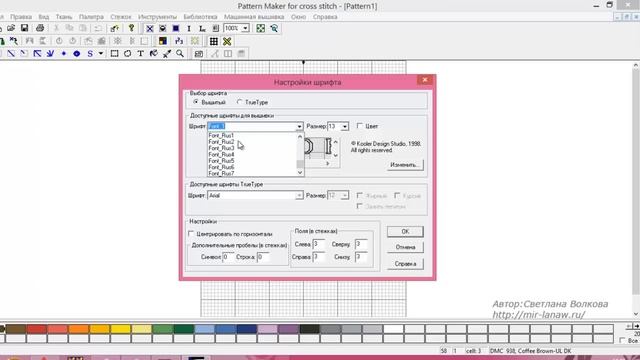Expand the specialty stitch tool arrow
640x360 pixels.
[100, 53]
